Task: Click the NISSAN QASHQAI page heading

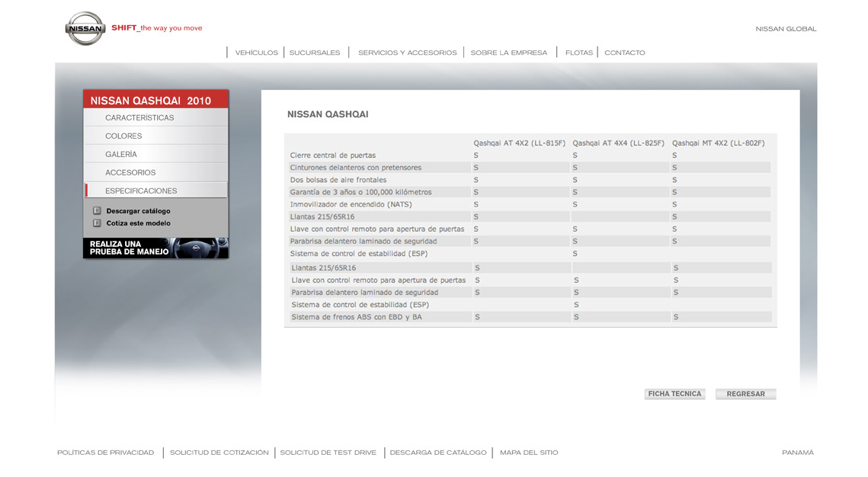Action: [x=328, y=114]
